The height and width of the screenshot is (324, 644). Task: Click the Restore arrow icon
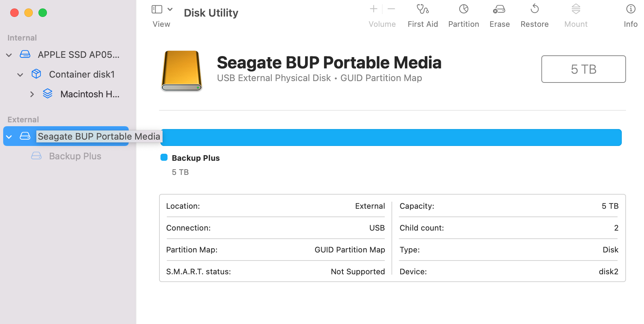click(535, 9)
